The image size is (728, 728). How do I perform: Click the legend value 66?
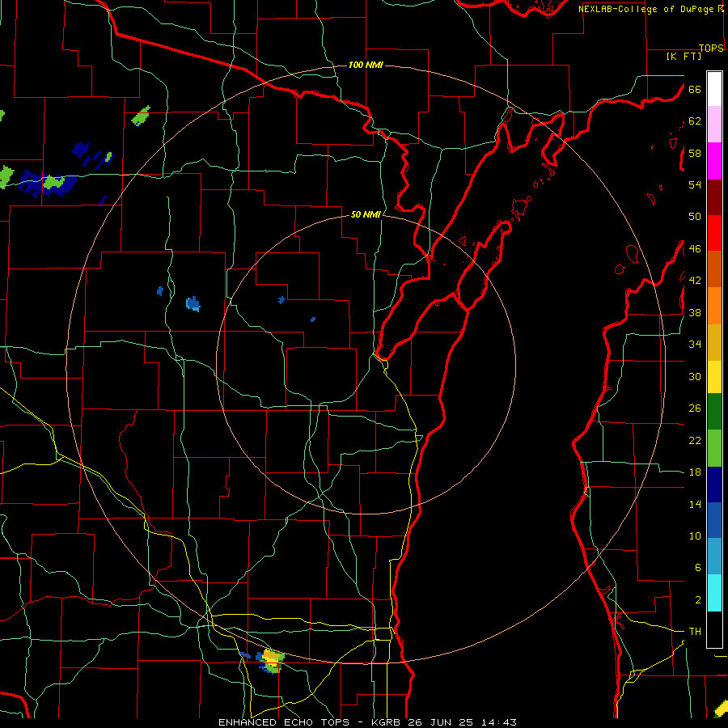point(695,90)
